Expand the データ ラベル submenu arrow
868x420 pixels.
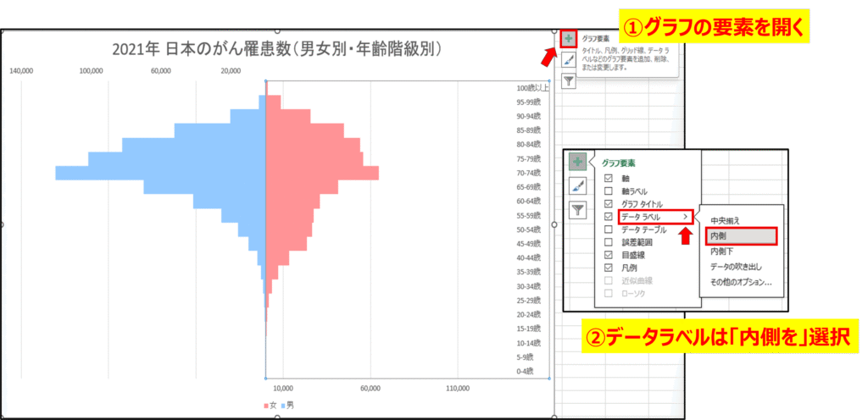coord(685,217)
